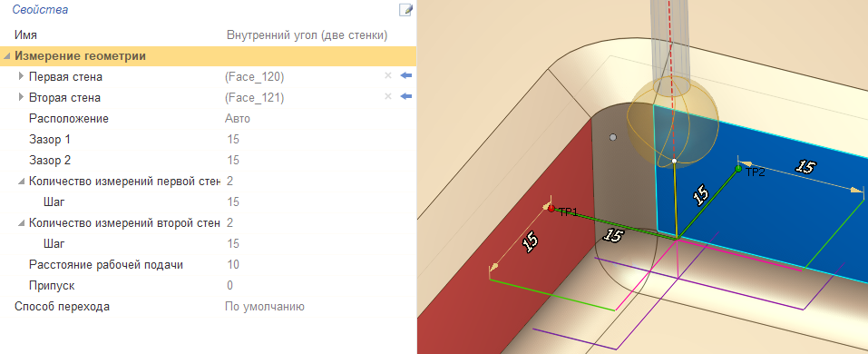The image size is (868, 354).
Task: Select the Имя row label
Action: tap(26, 34)
